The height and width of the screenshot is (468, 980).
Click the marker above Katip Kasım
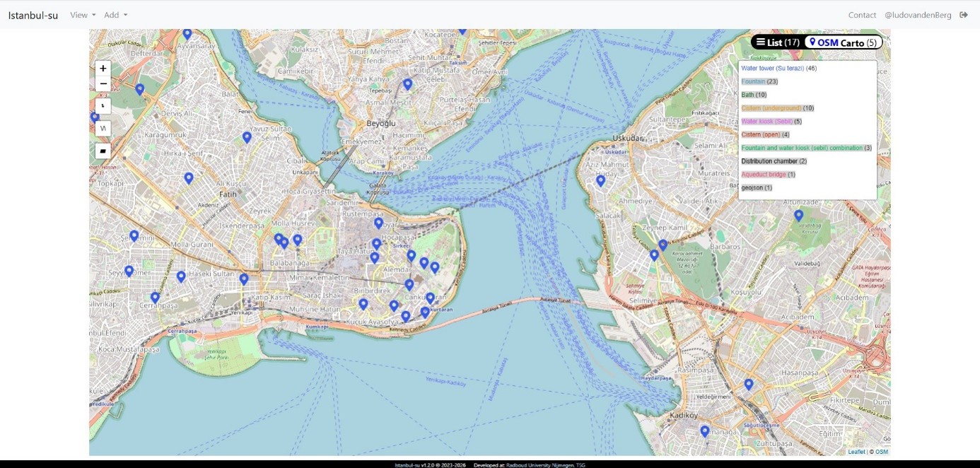click(244, 279)
